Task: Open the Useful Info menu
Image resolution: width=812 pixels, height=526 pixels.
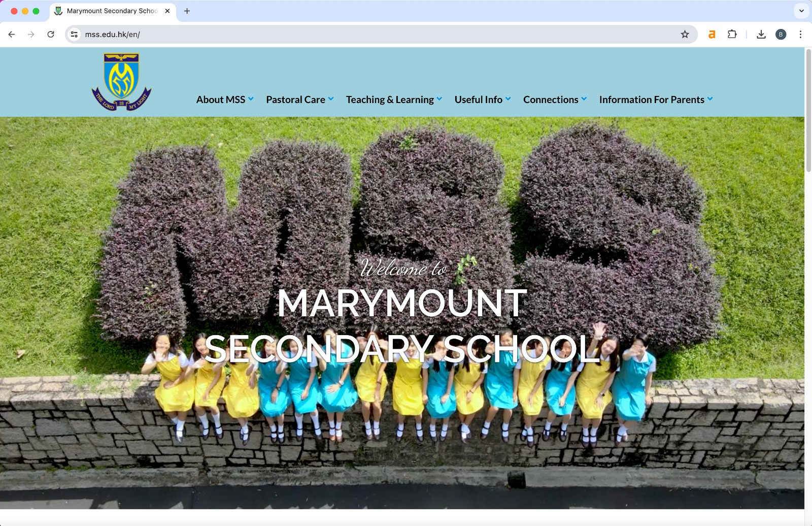Action: point(478,100)
